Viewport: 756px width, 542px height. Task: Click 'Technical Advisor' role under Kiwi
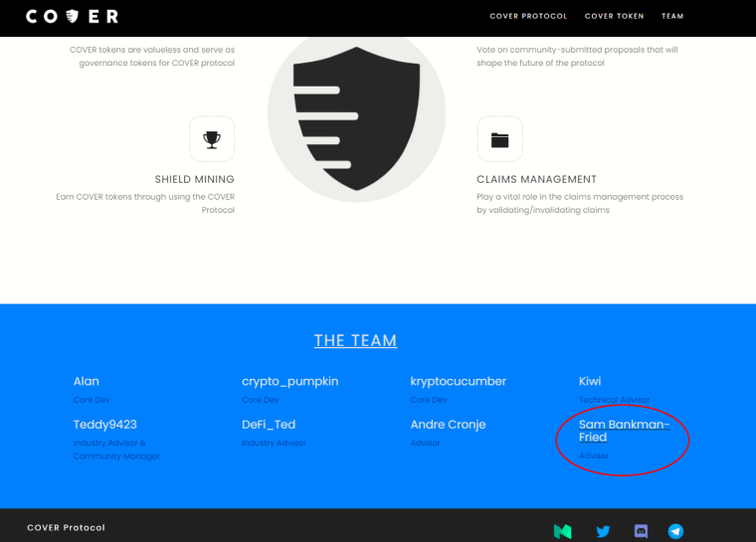tap(615, 400)
